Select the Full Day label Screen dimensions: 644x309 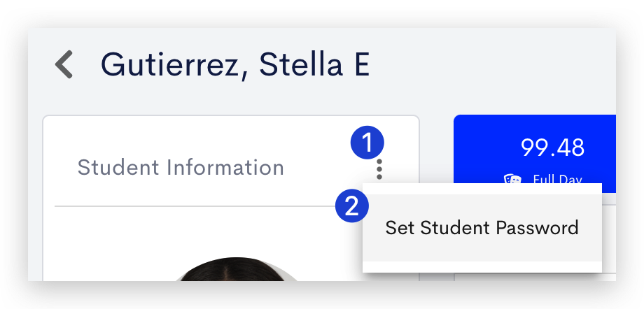557,180
